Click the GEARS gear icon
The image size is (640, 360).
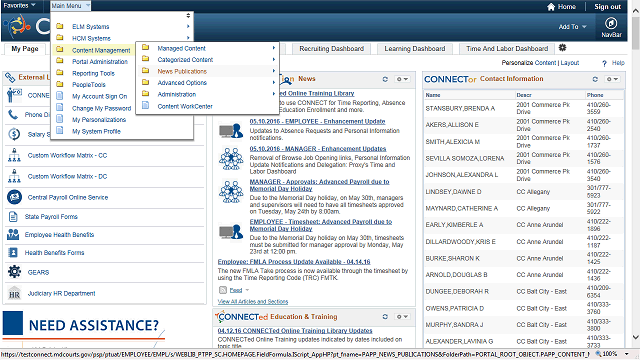(14, 272)
